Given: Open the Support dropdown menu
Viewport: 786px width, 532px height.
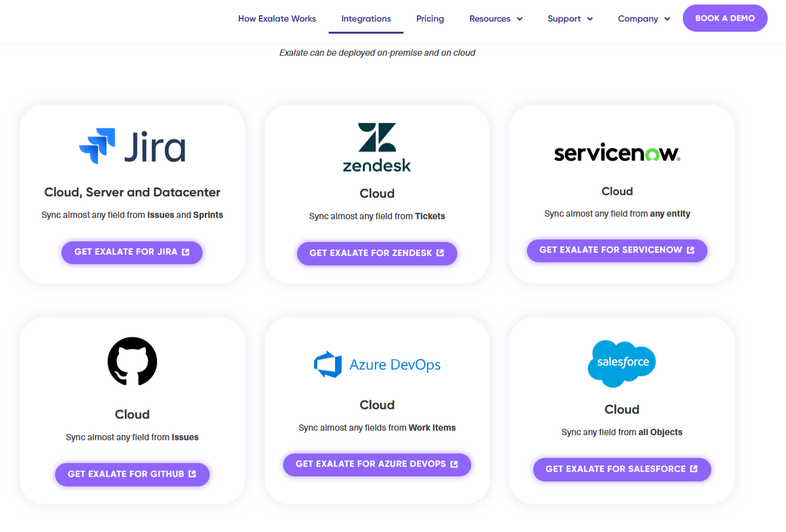Looking at the screenshot, I should (x=569, y=18).
